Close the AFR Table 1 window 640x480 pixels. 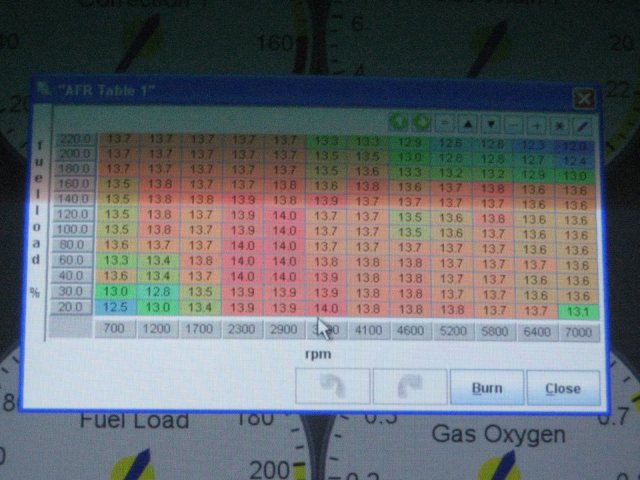click(x=583, y=99)
